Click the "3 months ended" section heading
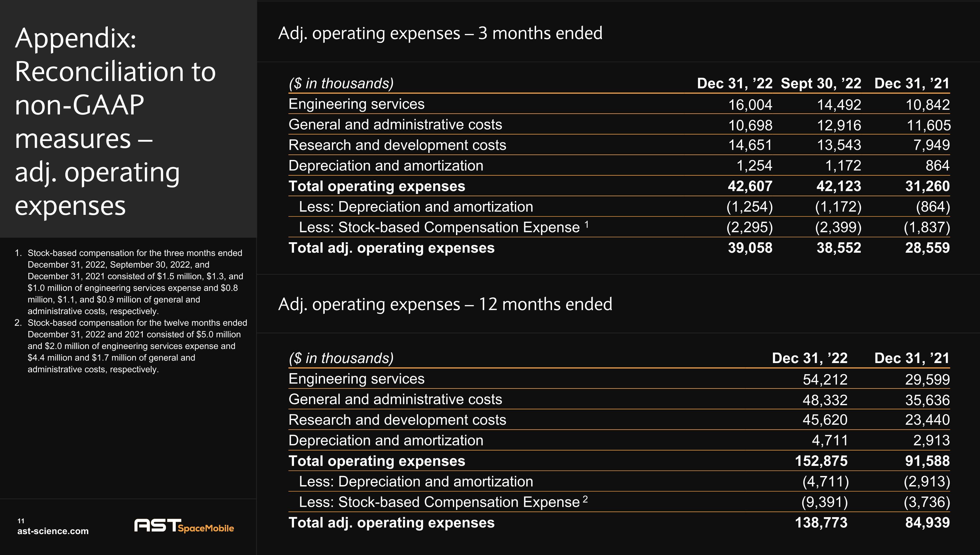 point(440,34)
